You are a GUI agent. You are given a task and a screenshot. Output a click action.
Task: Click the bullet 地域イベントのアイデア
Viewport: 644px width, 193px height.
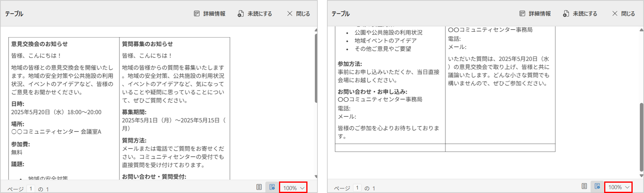pos(386,41)
